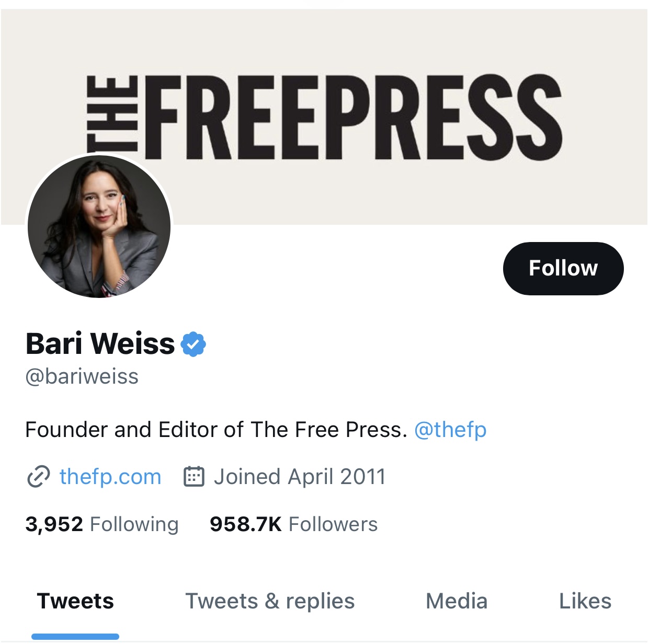The width and height of the screenshot is (649, 644).
Task: Click the Joined April 2011 text
Action: pos(300,476)
